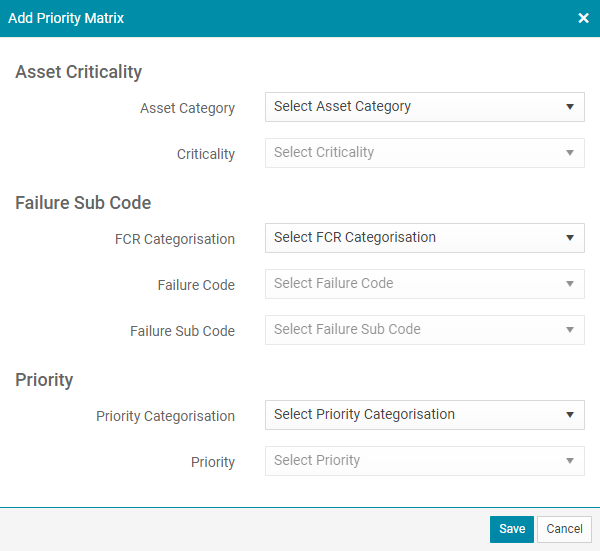Click the arrow icon of Criticality select
Viewport: 600px width, 551px height.
click(570, 153)
